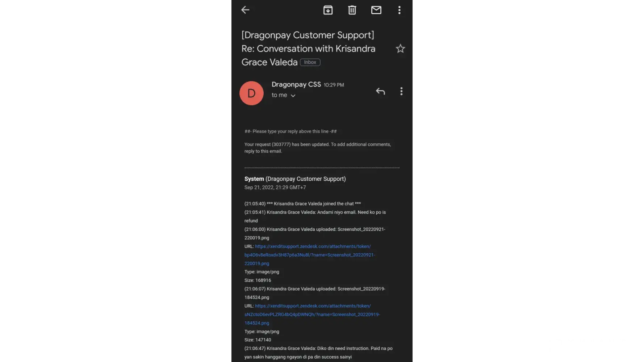The height and width of the screenshot is (362, 644).
Task: Open the Screenshot_20220919-184524.png attachment link
Action: pyautogui.click(x=312, y=314)
